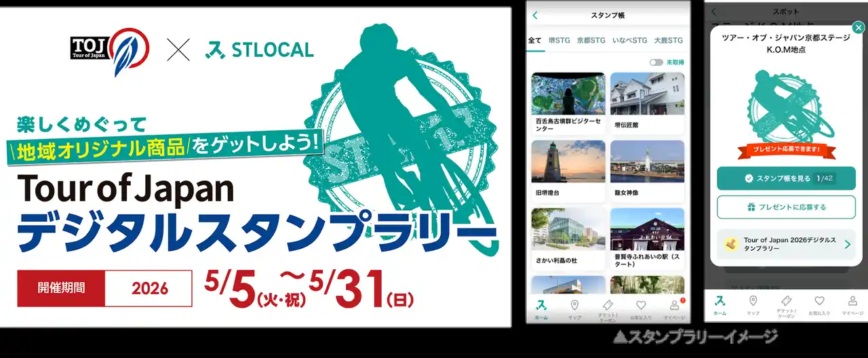Open the 旧堺燈台 lighthouse spot card

(568, 170)
